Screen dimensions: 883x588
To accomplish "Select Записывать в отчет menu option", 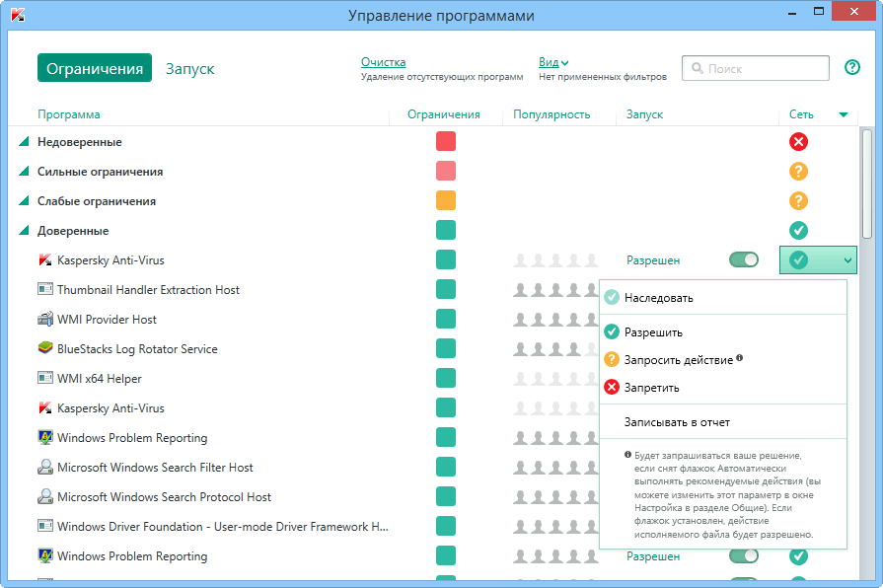I will [x=723, y=422].
